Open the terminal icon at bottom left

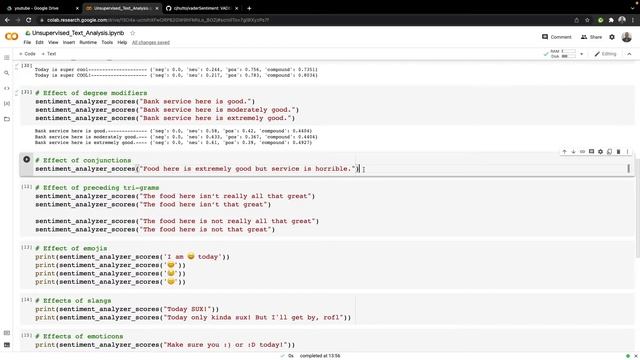coord(7,345)
